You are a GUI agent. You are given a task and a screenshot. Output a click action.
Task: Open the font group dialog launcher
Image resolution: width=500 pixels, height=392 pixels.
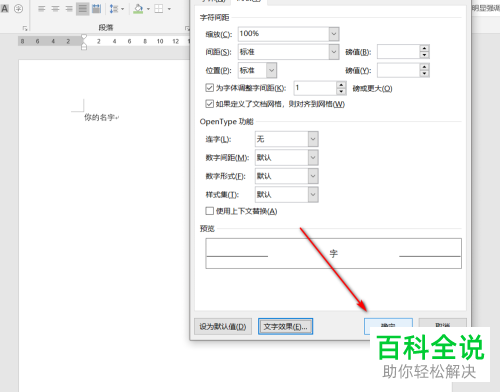click(25, 29)
